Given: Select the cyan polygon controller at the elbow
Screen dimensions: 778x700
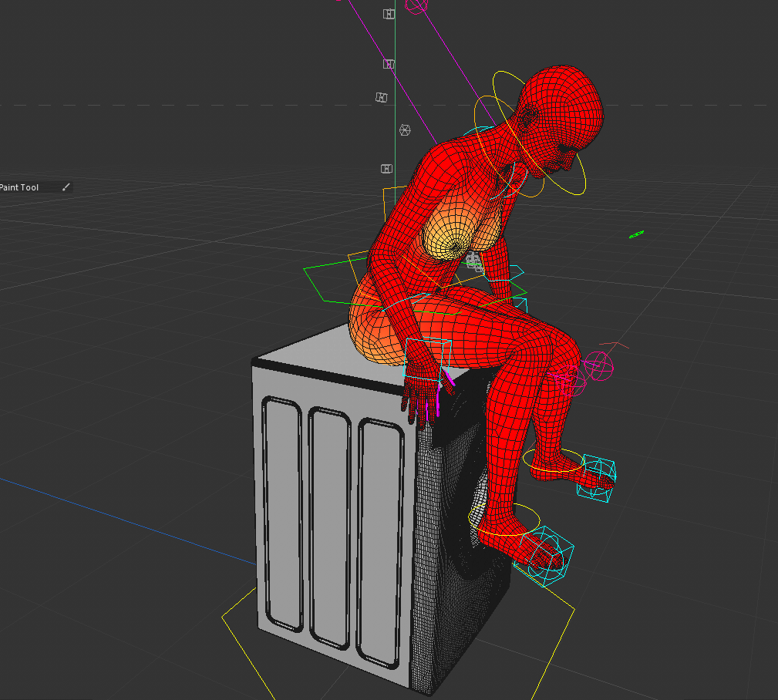Looking at the screenshot, I should pyautogui.click(x=504, y=274).
